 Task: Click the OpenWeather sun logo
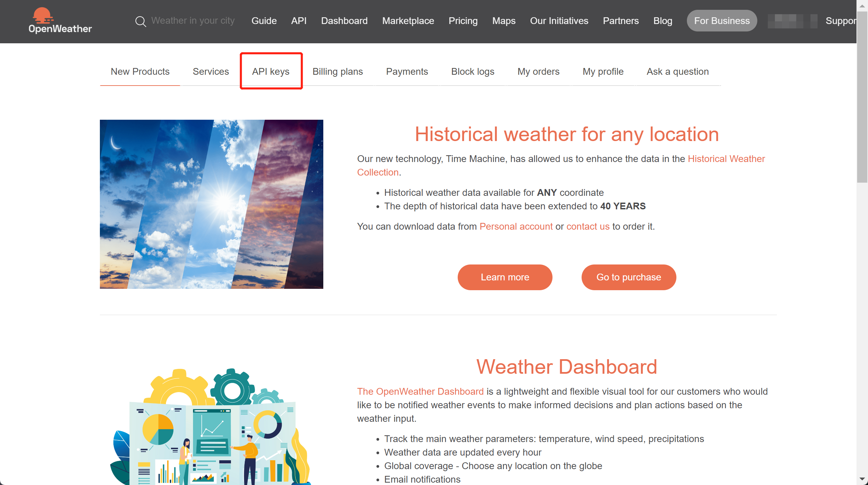click(43, 15)
